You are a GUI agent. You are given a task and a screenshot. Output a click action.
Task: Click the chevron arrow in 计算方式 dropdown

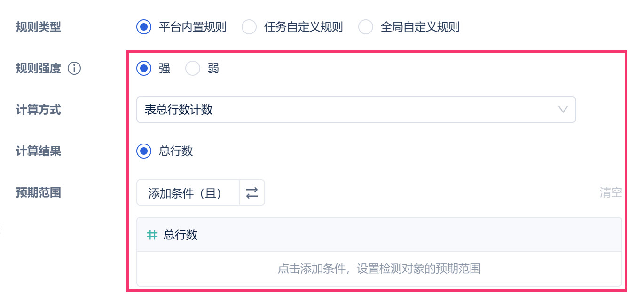click(563, 110)
